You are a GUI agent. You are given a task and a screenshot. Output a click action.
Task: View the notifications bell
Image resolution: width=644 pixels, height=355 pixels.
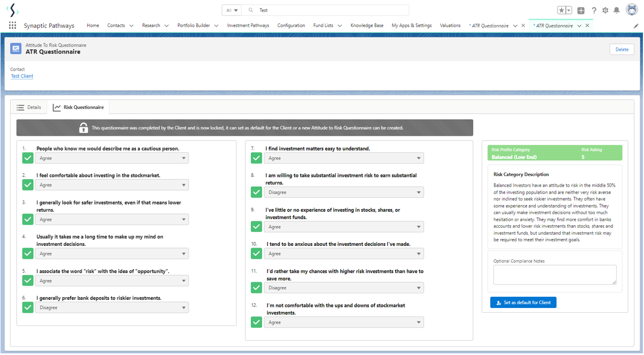[617, 10]
